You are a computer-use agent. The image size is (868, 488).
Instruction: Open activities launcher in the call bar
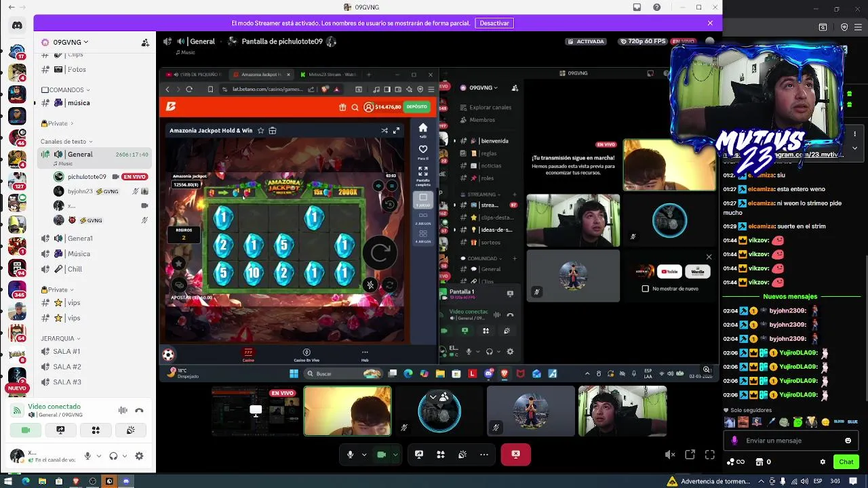(x=440, y=455)
